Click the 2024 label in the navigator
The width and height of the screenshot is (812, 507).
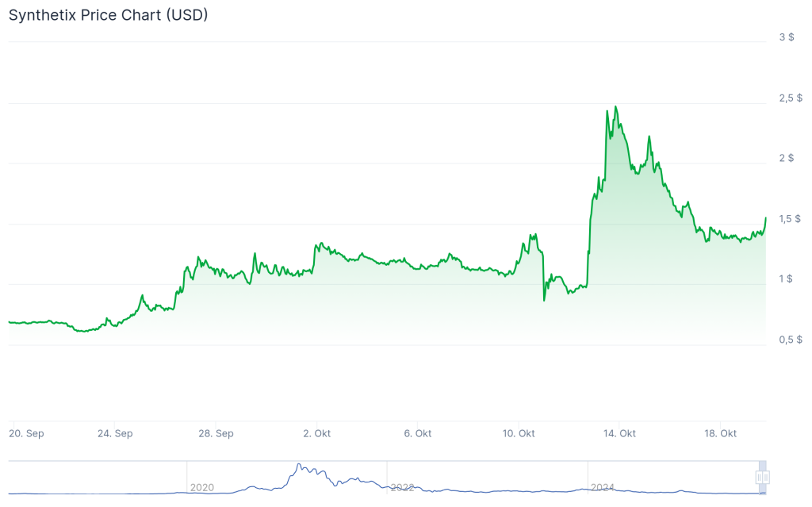(602, 487)
